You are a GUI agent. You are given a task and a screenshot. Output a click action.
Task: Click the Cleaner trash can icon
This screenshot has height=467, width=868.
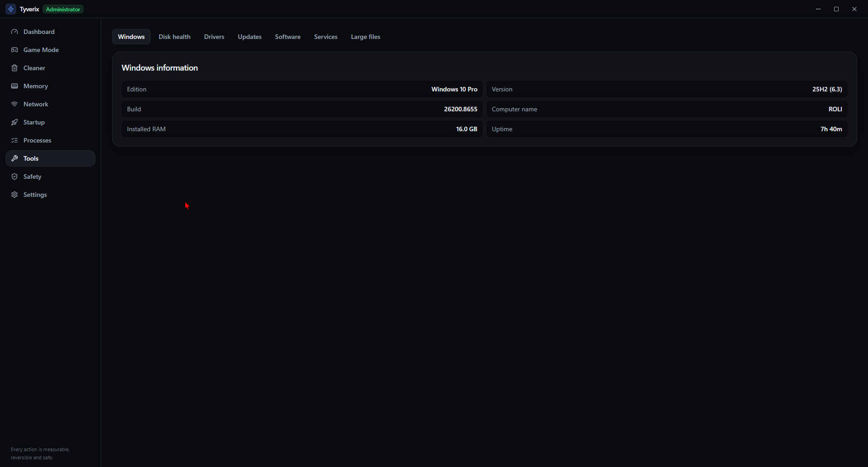(x=14, y=68)
